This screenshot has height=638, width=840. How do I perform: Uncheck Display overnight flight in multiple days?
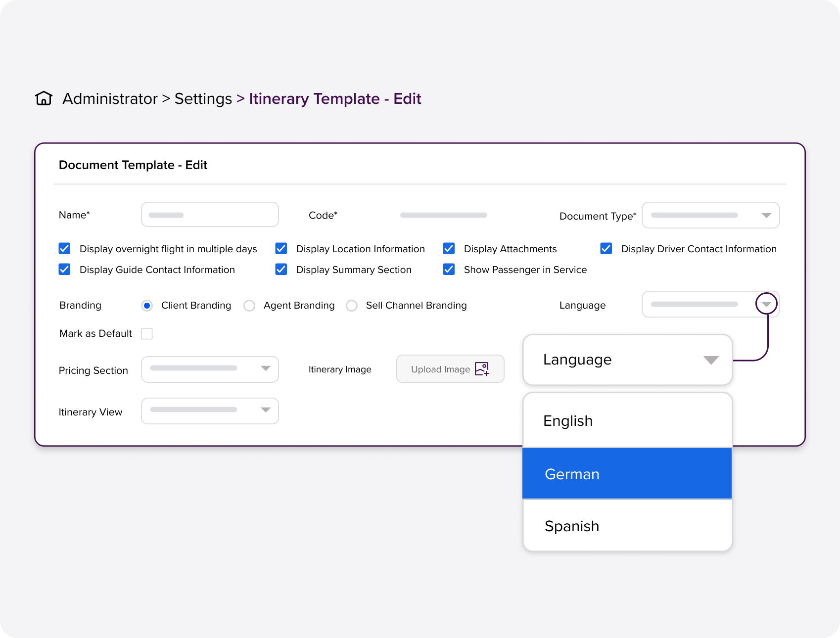click(x=64, y=248)
